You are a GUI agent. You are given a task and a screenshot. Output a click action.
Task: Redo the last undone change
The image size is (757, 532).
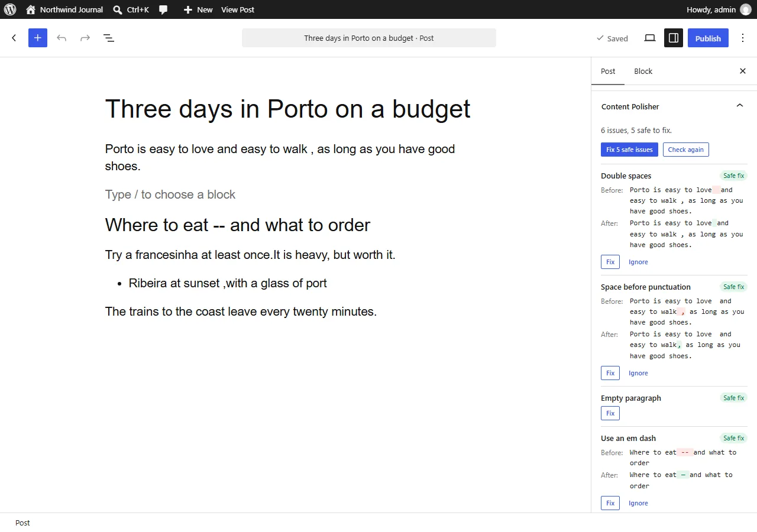tap(85, 38)
